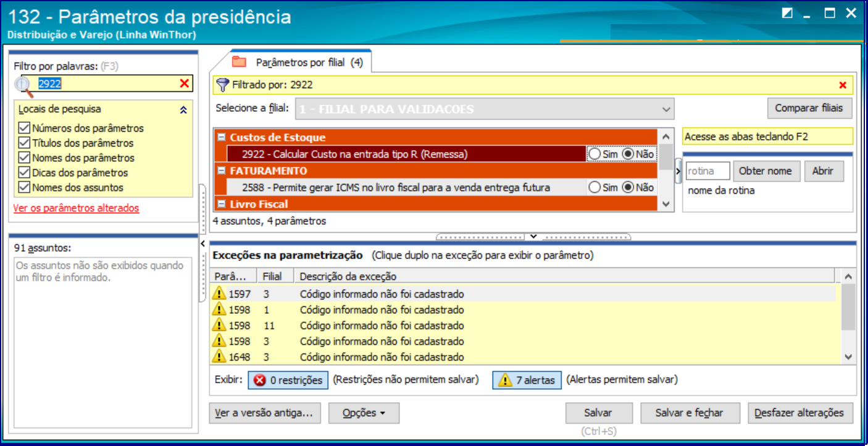Click warning icon on 1597 row
Image resolution: width=868 pixels, height=446 pixels.
[x=219, y=293]
